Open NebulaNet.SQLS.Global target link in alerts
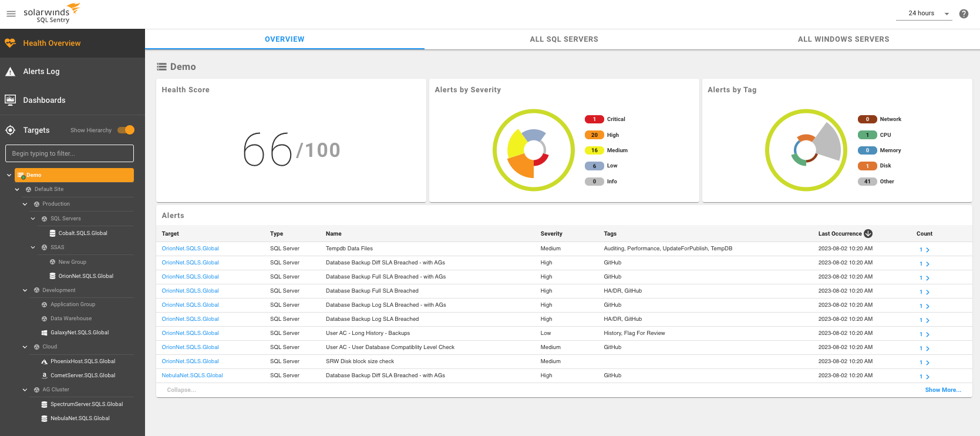 tap(192, 375)
